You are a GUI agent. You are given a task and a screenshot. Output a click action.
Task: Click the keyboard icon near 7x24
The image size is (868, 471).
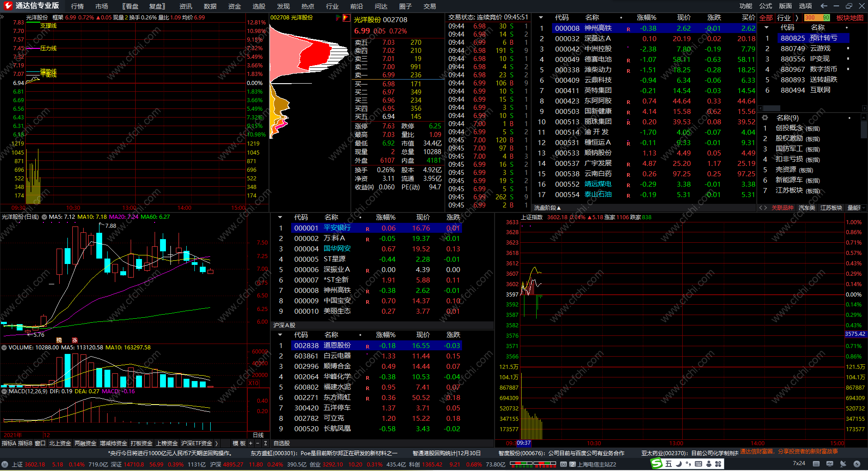(x=816, y=464)
